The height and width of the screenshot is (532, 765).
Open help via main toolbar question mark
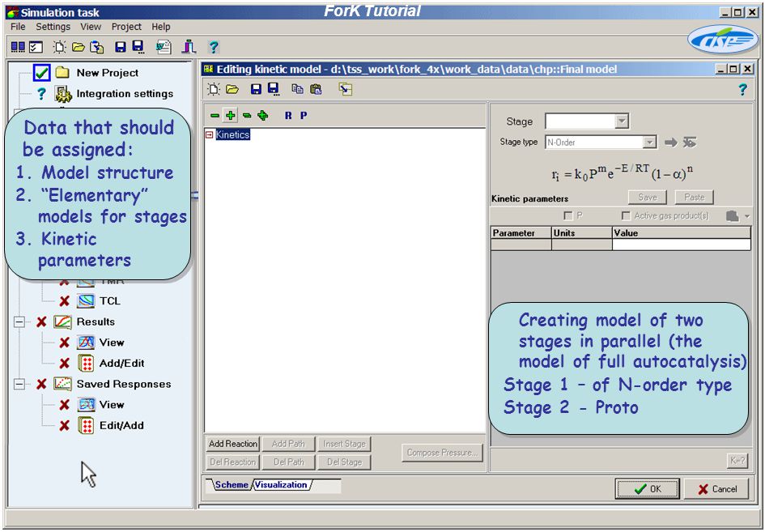coord(214,47)
